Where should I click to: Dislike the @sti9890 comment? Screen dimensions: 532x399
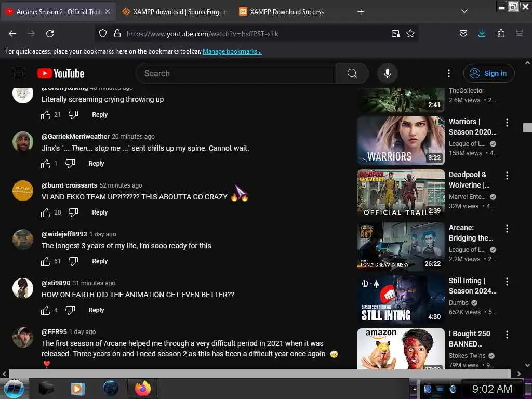[x=70, y=311]
